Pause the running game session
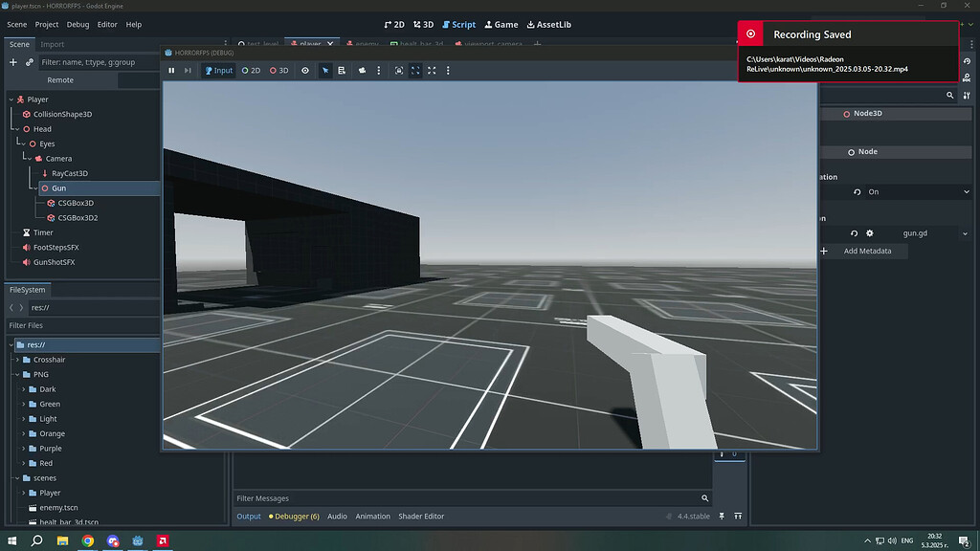This screenshot has width=980, height=551. click(171, 70)
